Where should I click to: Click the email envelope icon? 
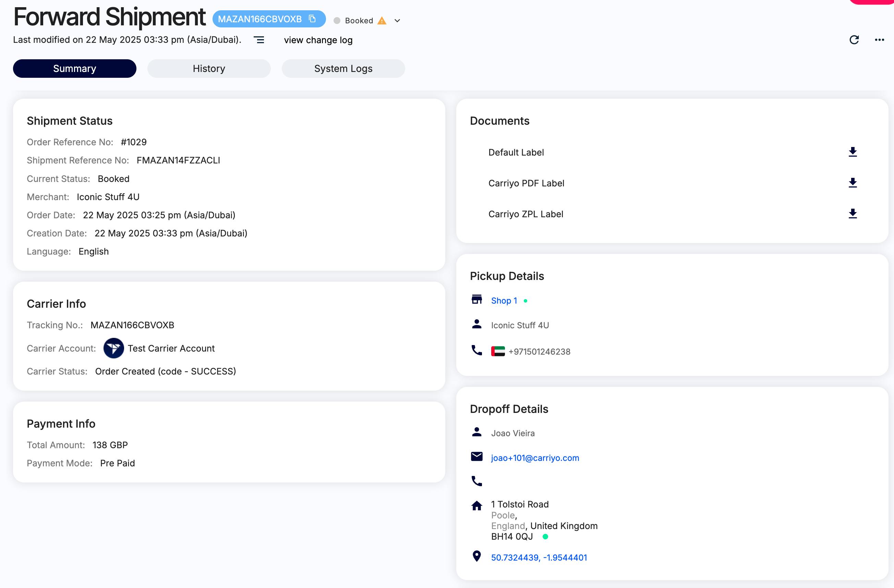(x=477, y=456)
